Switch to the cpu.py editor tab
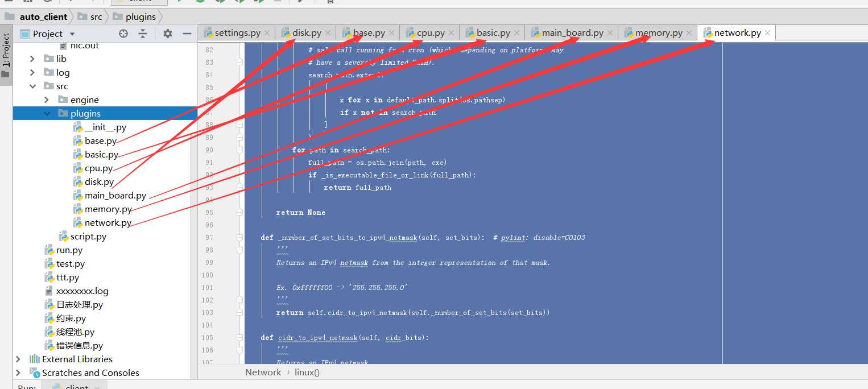The width and height of the screenshot is (868, 389). coord(431,33)
